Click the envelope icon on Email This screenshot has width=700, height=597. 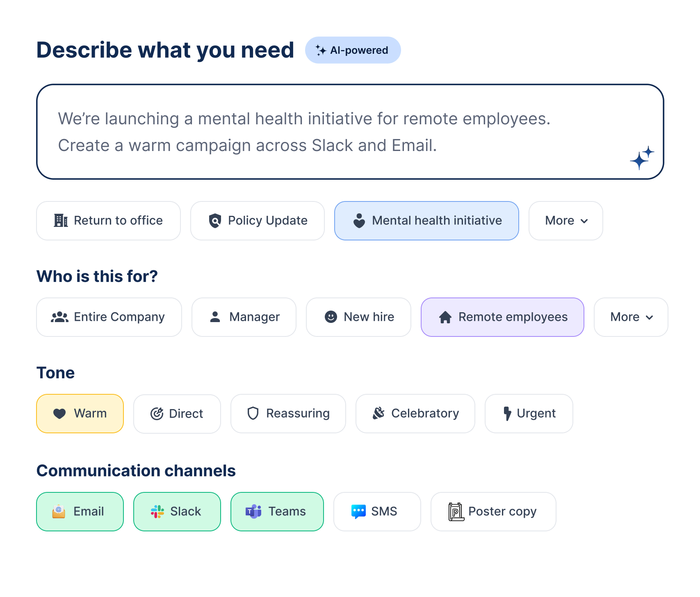59,511
